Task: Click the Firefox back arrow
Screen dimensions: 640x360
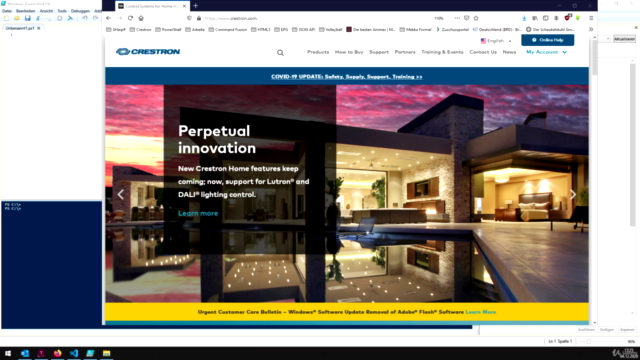Action: point(109,18)
